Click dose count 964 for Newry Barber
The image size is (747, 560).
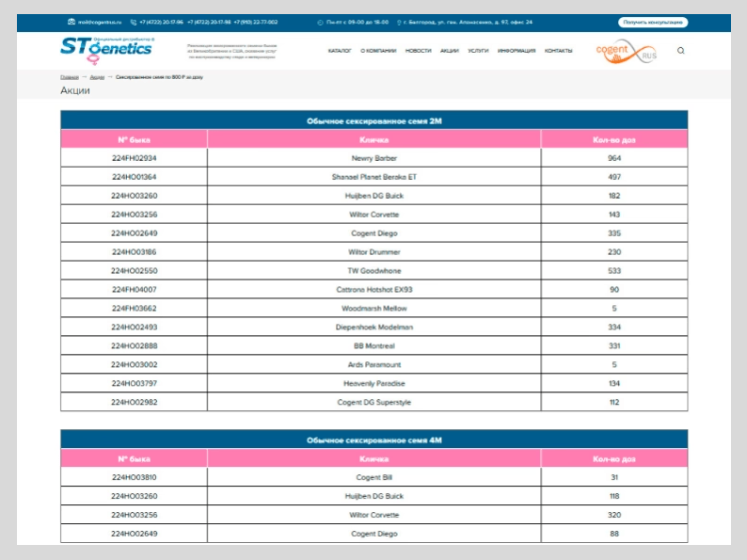(x=614, y=158)
